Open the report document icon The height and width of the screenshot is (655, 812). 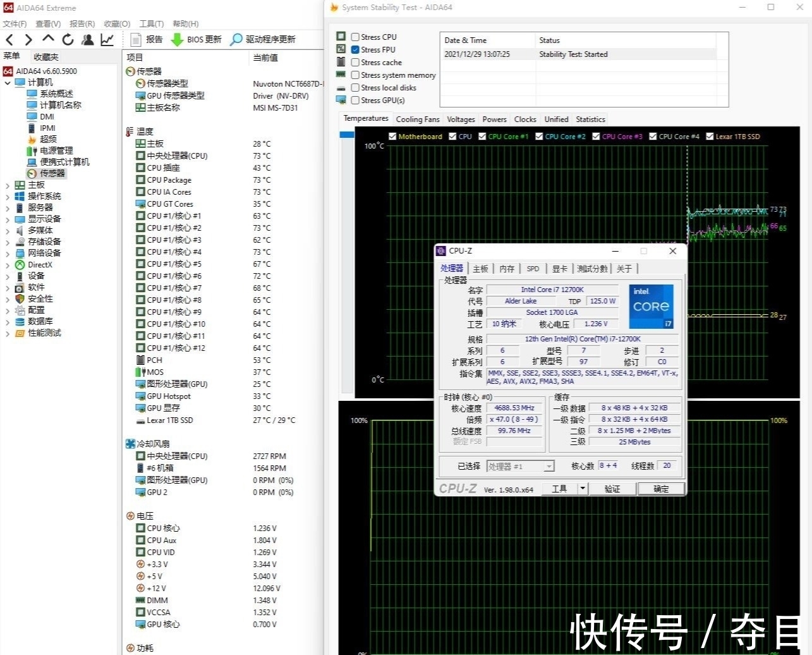pos(136,40)
